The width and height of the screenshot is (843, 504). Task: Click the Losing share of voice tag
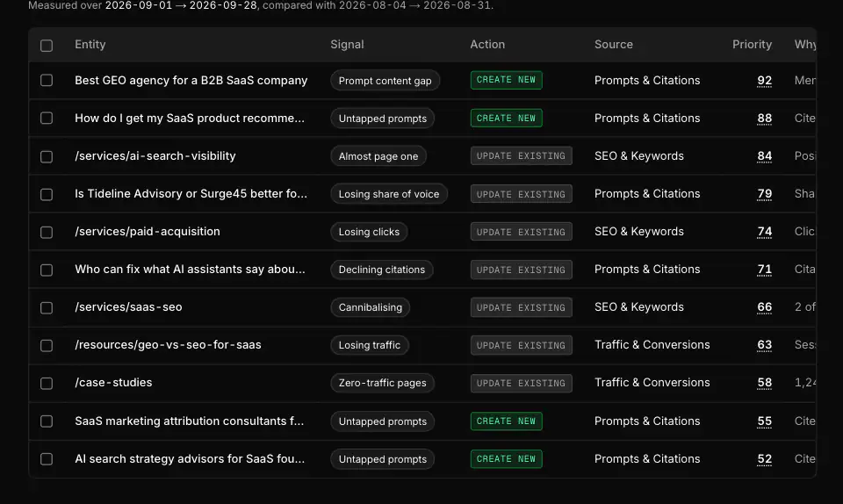click(389, 194)
